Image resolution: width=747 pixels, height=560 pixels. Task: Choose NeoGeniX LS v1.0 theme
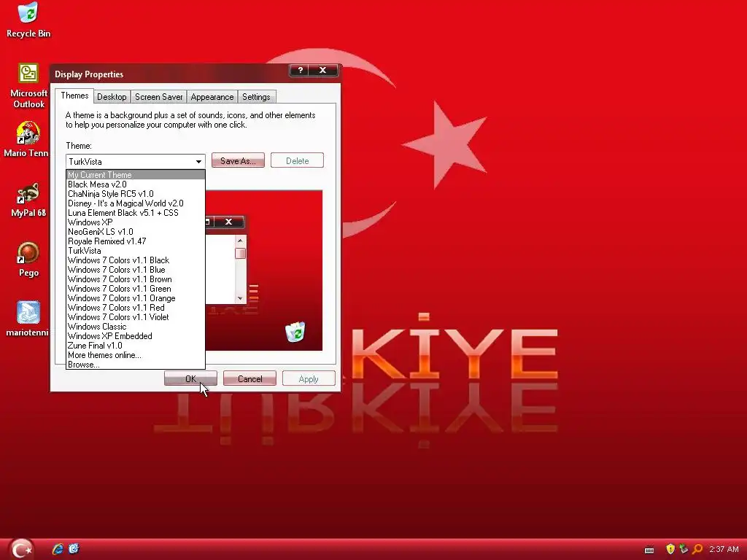point(135,232)
